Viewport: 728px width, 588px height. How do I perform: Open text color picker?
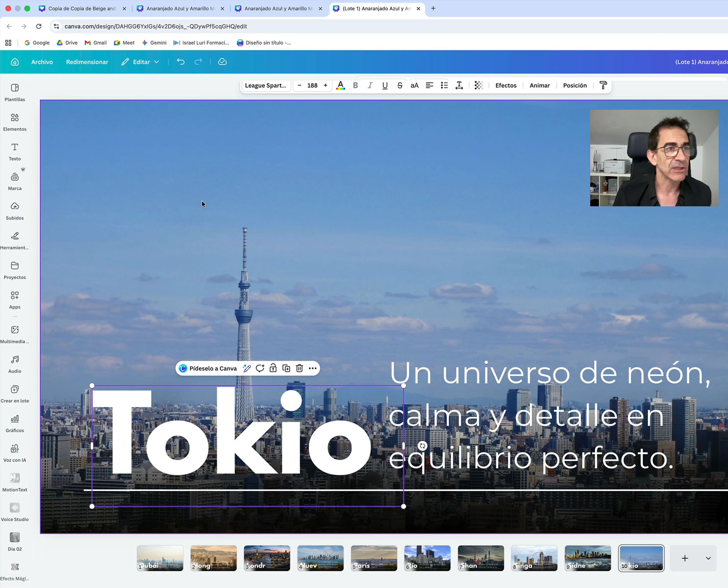[341, 85]
